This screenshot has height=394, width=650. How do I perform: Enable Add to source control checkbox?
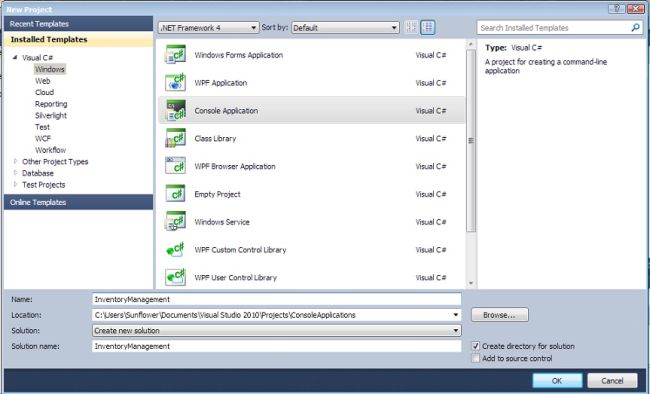tap(475, 358)
